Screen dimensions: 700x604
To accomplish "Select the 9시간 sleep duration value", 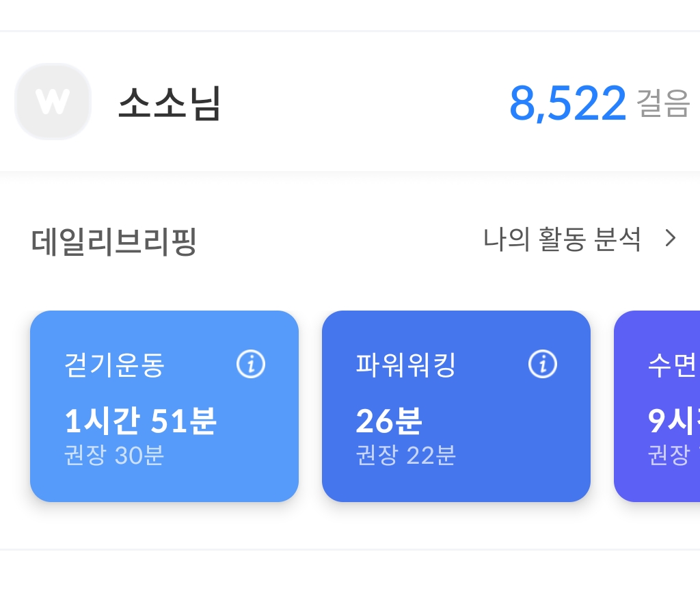I will (x=674, y=421).
